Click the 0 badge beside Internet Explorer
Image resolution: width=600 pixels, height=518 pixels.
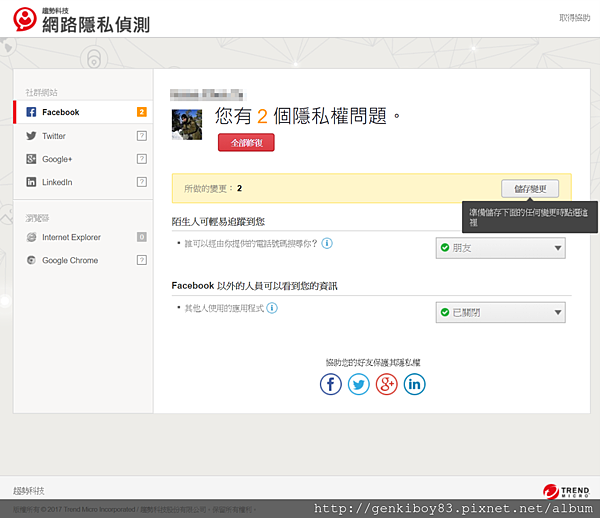pos(142,237)
